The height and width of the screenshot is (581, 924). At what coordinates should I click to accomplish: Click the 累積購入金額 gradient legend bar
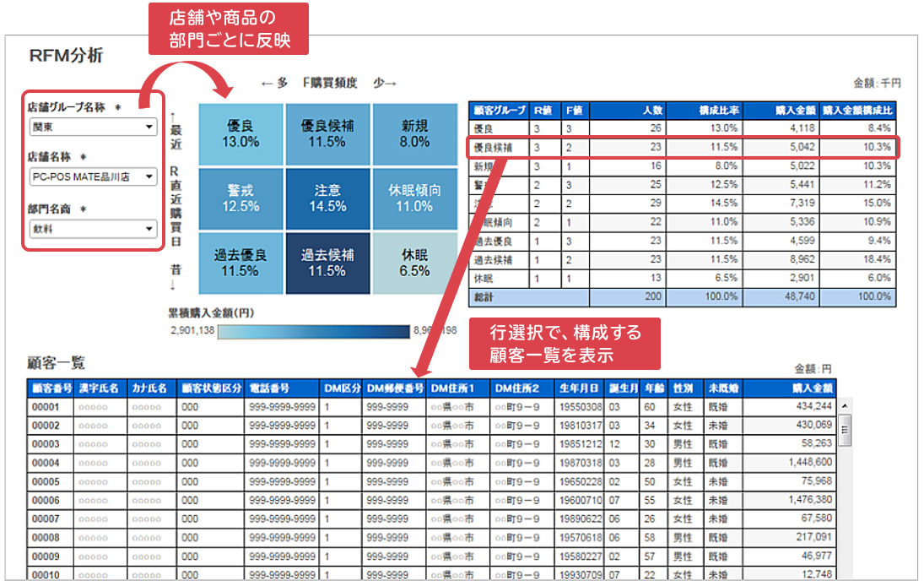pos(314,332)
